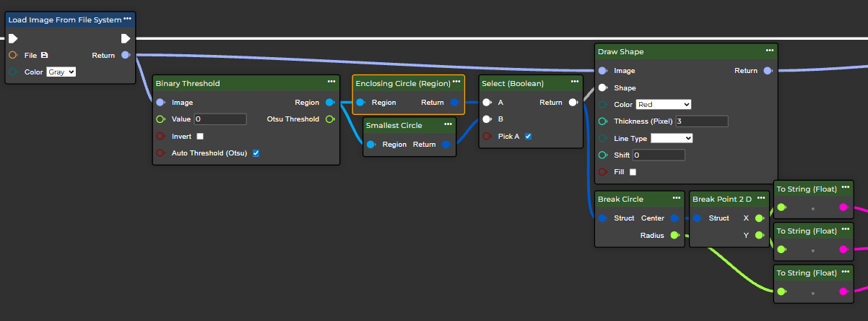Image resolution: width=868 pixels, height=321 pixels.
Task: Click the Otsu Threshold output pin
Action: pos(329,119)
